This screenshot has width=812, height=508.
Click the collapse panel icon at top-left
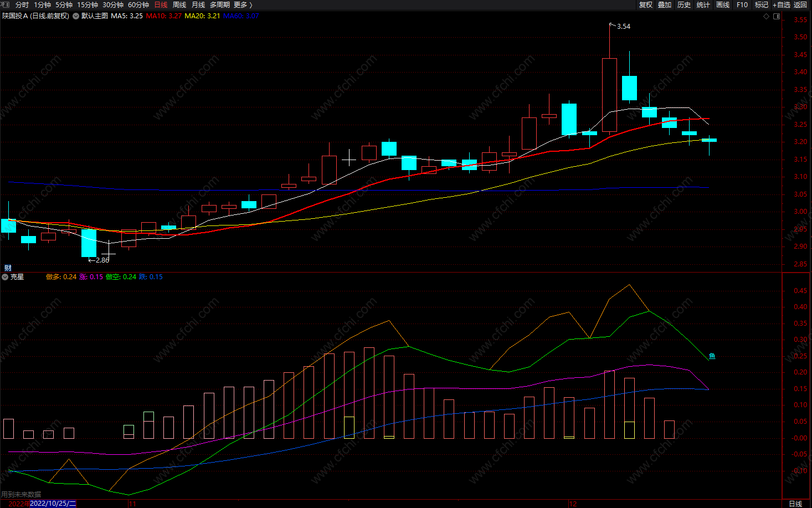pyautogui.click(x=6, y=4)
